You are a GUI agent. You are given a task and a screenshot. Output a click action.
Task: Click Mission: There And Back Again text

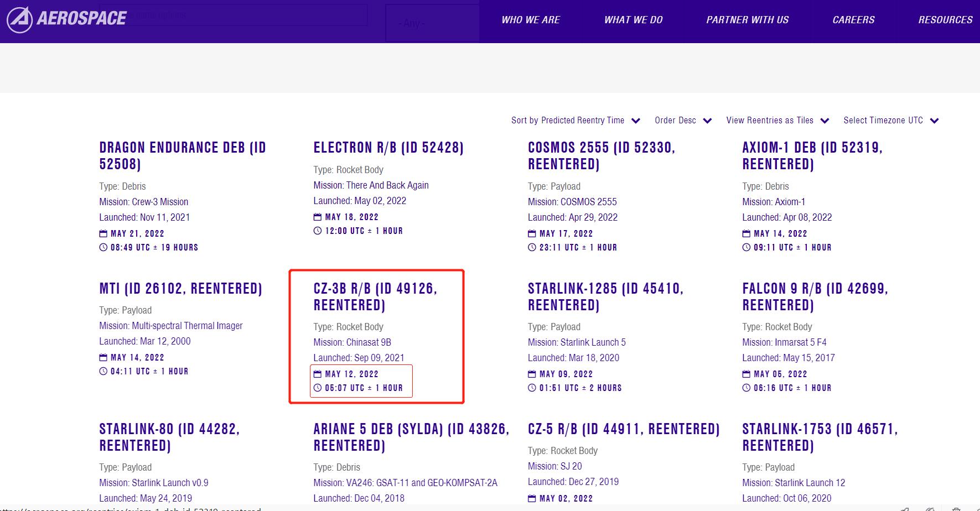371,185
